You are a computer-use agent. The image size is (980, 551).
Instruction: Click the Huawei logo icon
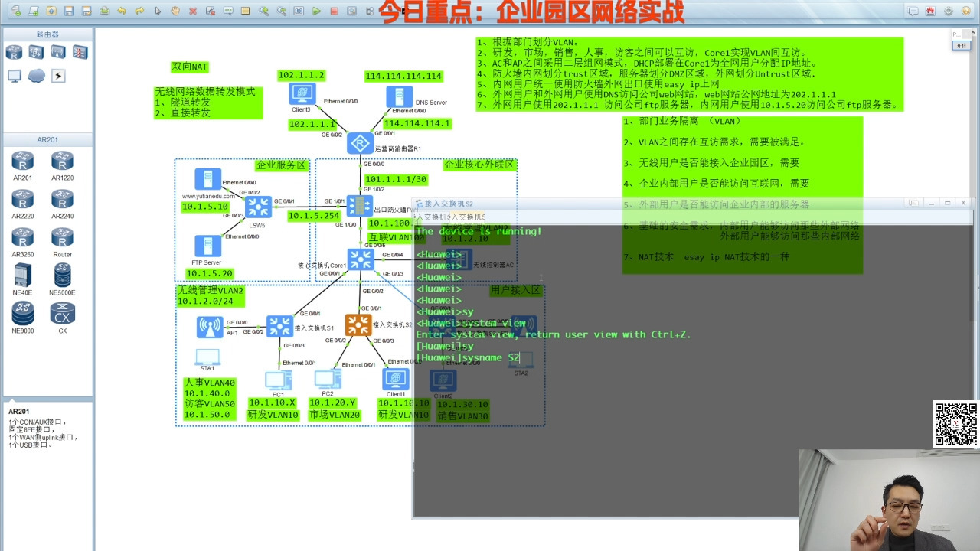(930, 11)
